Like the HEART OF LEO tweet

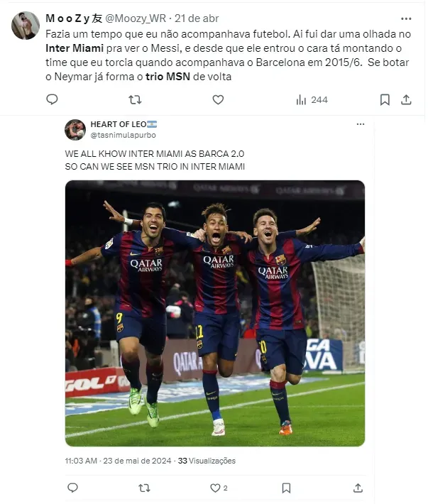[x=219, y=488]
